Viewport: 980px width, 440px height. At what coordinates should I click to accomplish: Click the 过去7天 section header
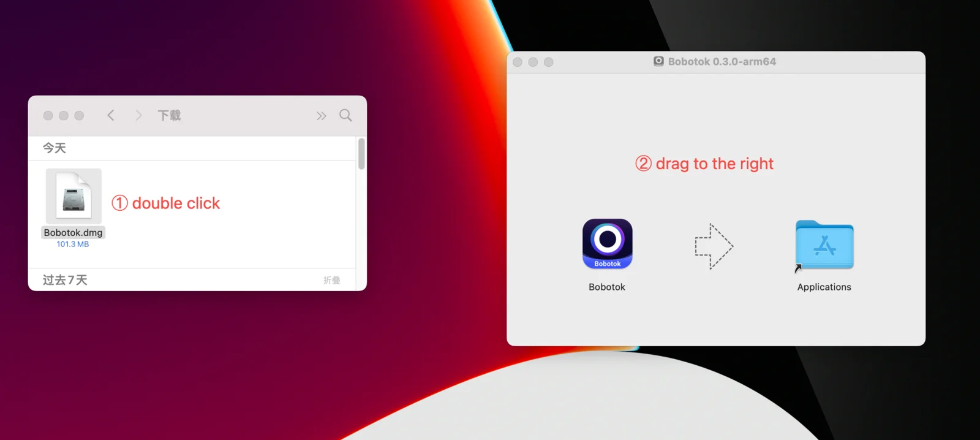coord(65,280)
